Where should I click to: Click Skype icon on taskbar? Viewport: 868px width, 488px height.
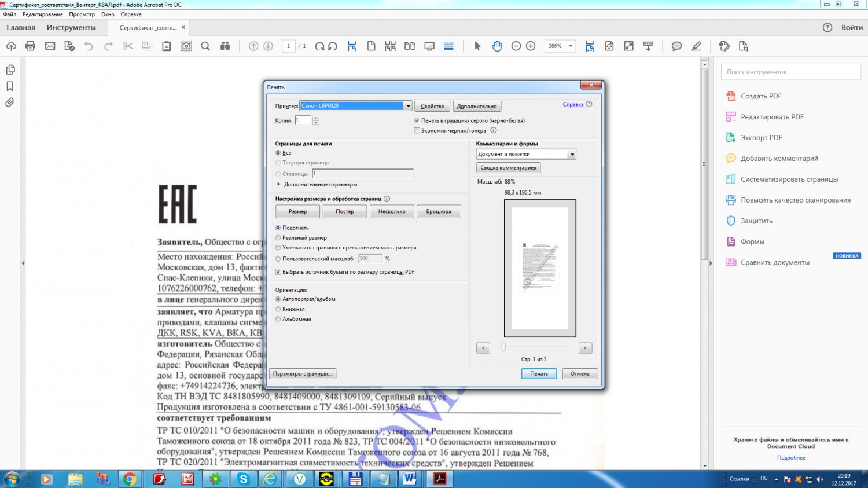(x=243, y=479)
